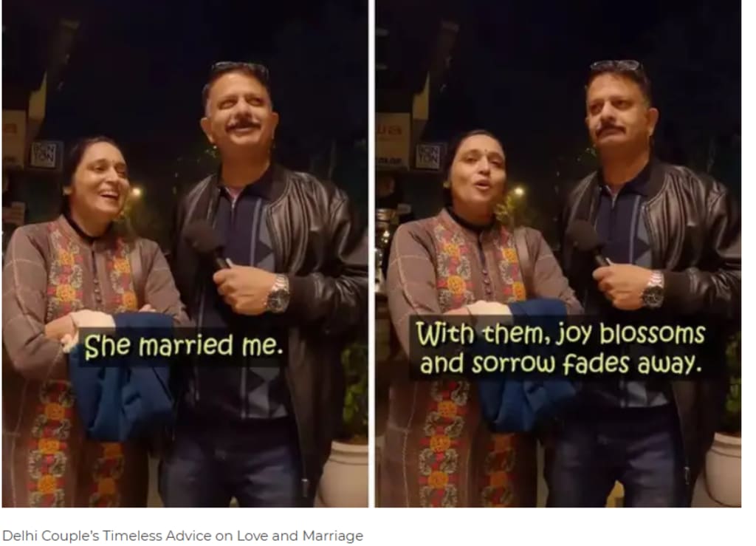Open the left video frame image

tap(185, 253)
